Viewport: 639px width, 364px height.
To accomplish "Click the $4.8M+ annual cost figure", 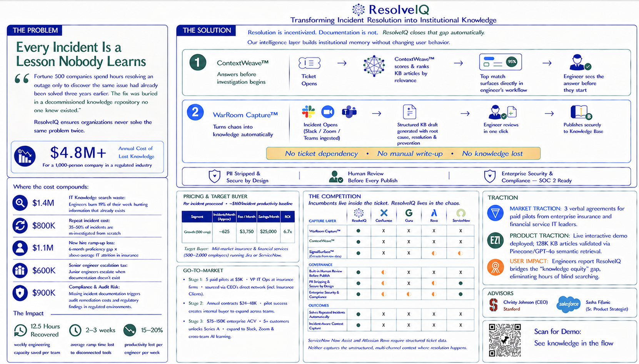I will (x=78, y=153).
